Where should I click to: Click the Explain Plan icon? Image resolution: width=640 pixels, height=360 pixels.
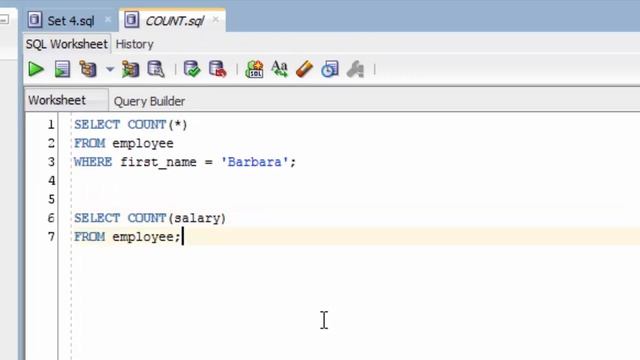(88, 69)
